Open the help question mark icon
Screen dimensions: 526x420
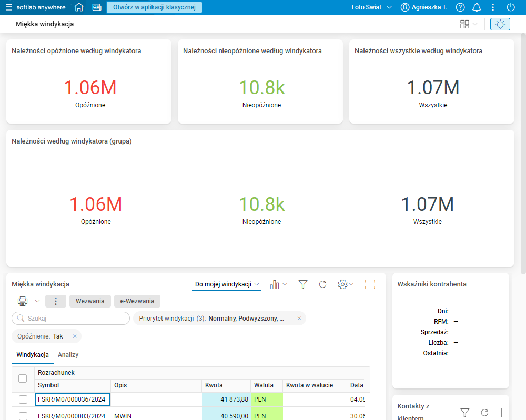[x=460, y=7]
